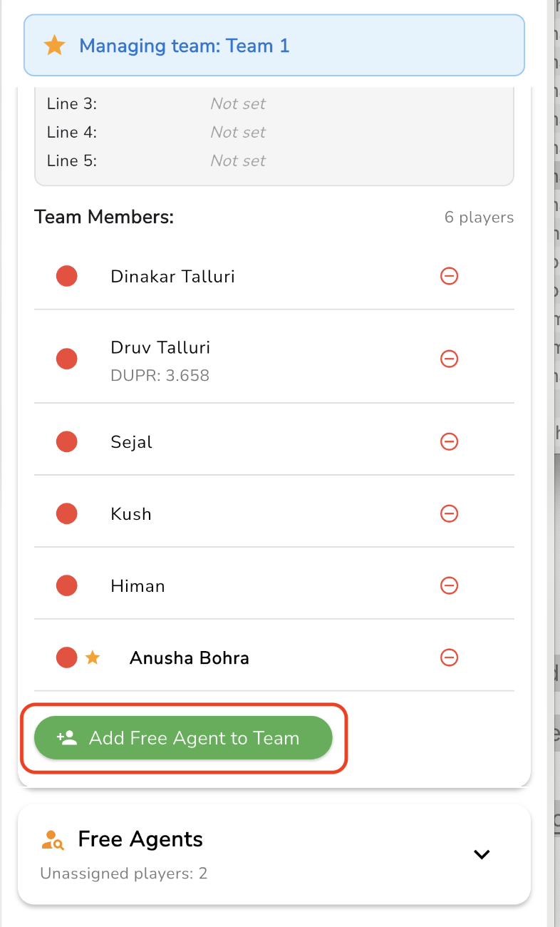Expand the Free Agents section chevron
This screenshot has height=927, width=560.
coord(482,854)
